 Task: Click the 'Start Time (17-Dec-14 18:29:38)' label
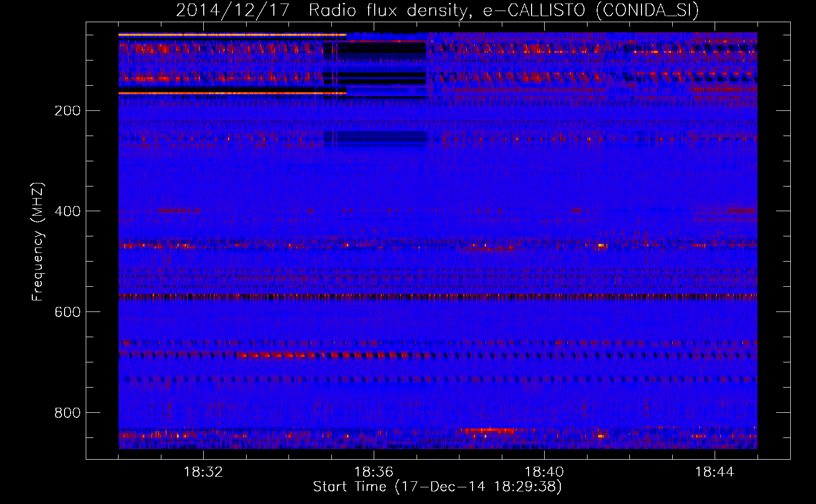pos(438,487)
